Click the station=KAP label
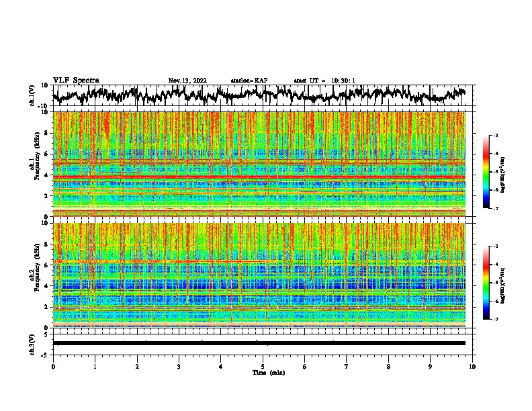Screen dimensions: 532x411 (249, 81)
